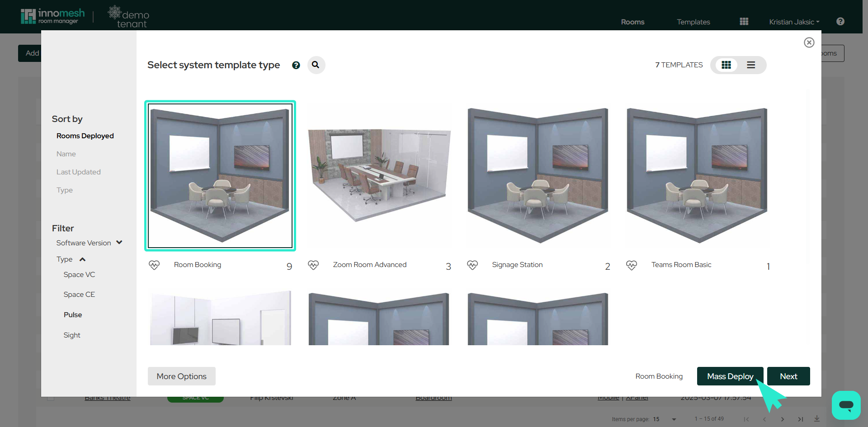The width and height of the screenshot is (868, 427).
Task: Sort templates by Last Updated
Action: [x=79, y=172]
